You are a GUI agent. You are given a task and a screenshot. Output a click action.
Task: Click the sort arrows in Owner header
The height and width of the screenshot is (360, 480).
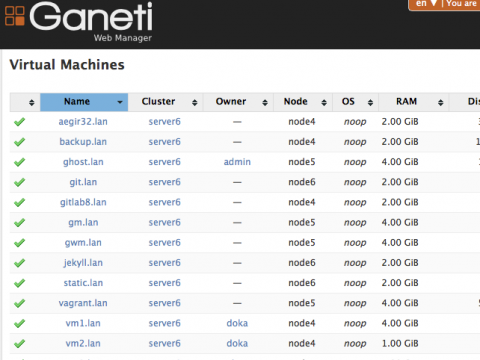coord(265,102)
